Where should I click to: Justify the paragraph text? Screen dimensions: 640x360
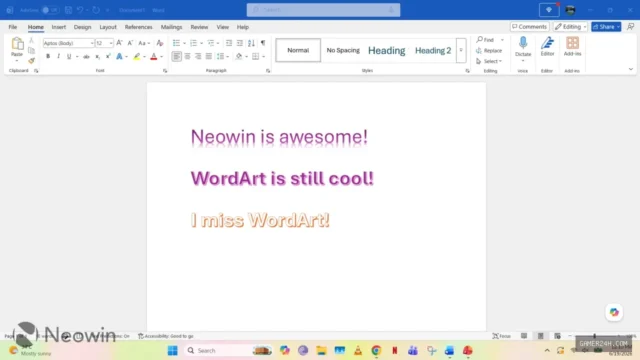click(209, 56)
